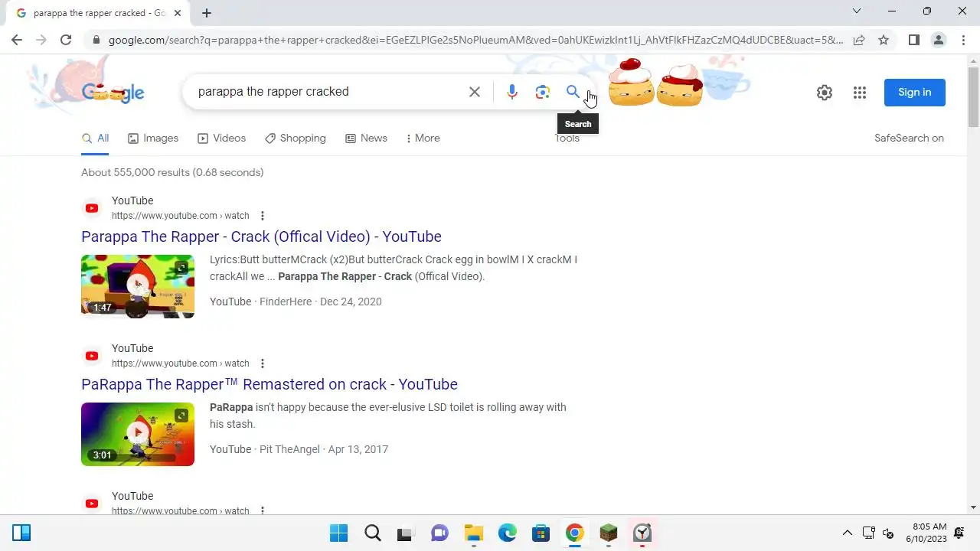The width and height of the screenshot is (980, 551).
Task: Click the YouTube favicon of second result
Action: click(x=92, y=356)
